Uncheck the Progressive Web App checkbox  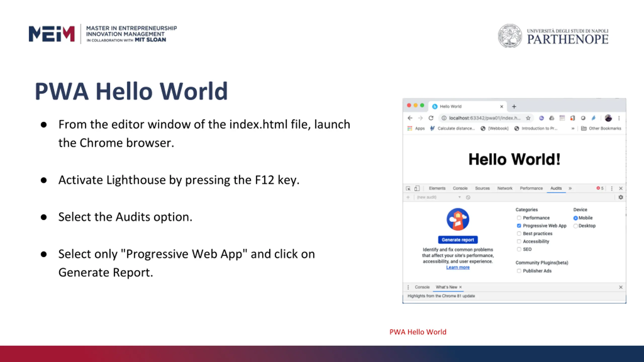click(519, 226)
